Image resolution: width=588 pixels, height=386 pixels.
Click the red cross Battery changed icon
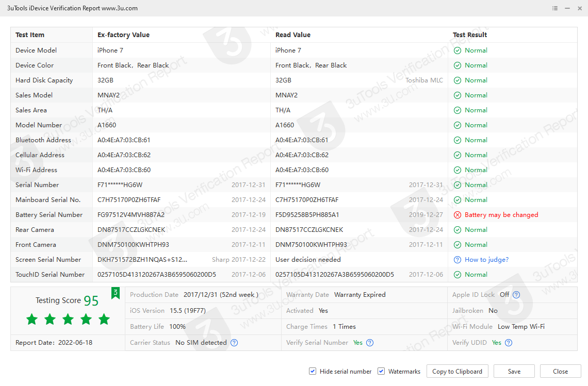[x=457, y=215]
